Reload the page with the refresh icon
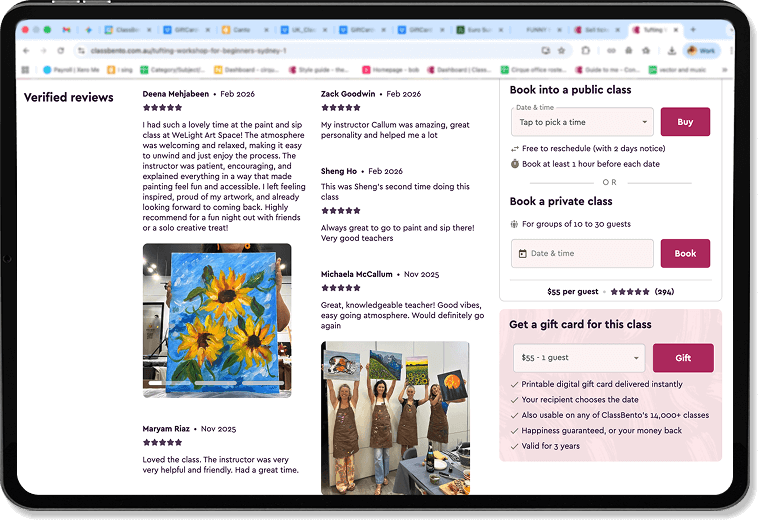The width and height of the screenshot is (761, 523). (x=61, y=50)
